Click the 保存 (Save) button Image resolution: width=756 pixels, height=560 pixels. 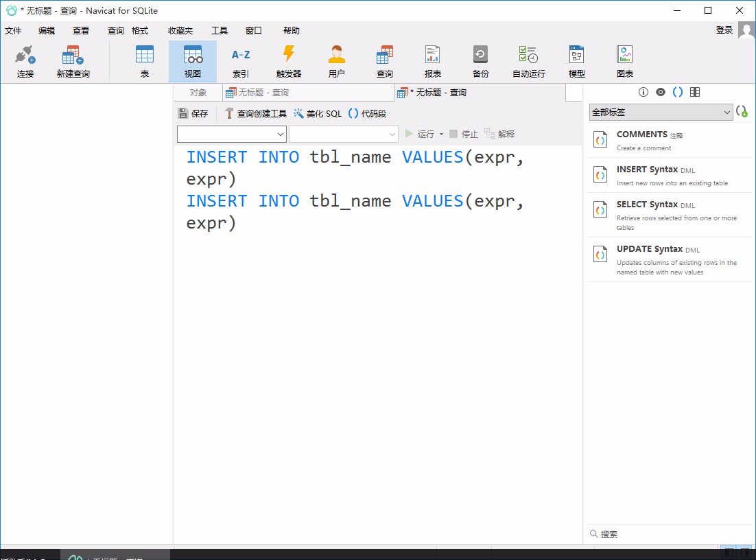193,113
